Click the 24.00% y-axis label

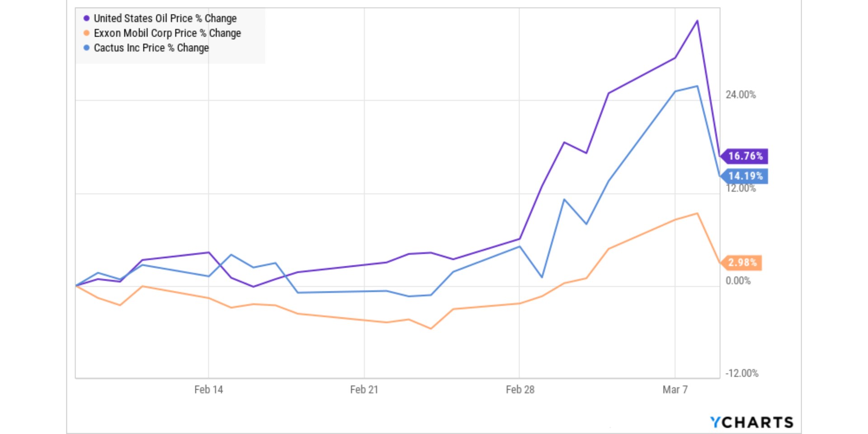click(x=741, y=95)
